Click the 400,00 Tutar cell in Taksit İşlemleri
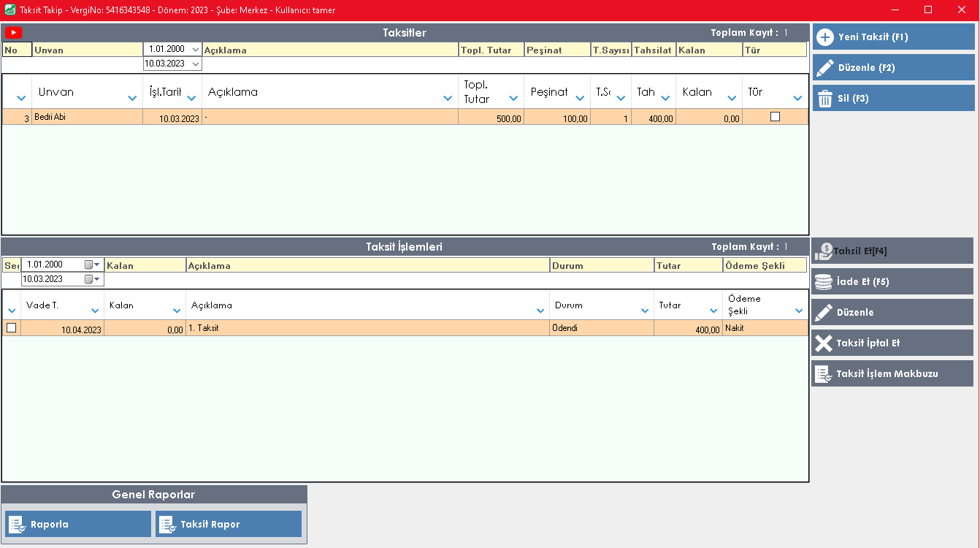Viewport: 980px width, 548px height. [688, 329]
